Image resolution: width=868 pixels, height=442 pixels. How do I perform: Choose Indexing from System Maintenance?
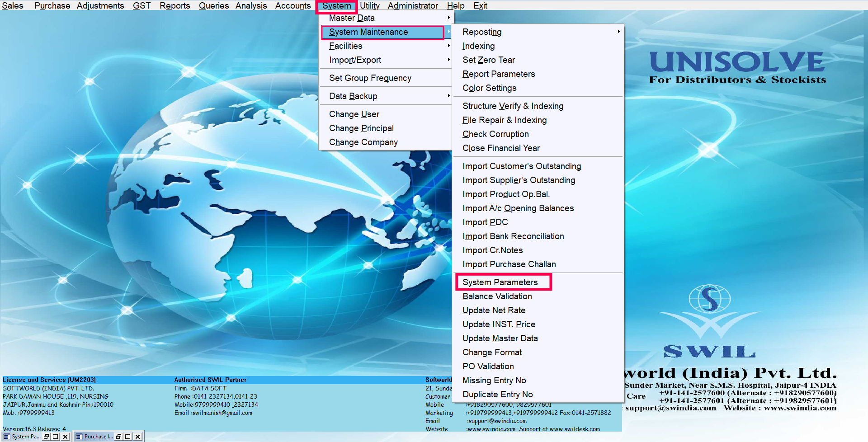(x=538, y=46)
